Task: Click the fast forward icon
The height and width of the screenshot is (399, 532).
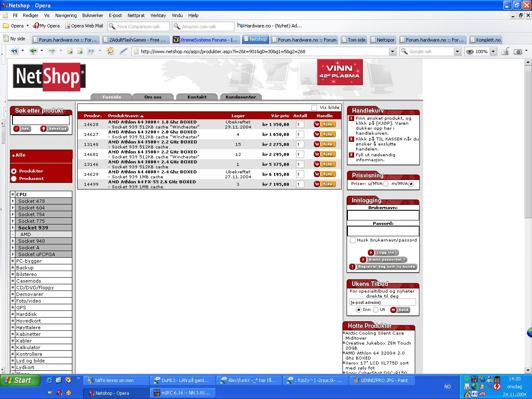Action: click(91, 51)
